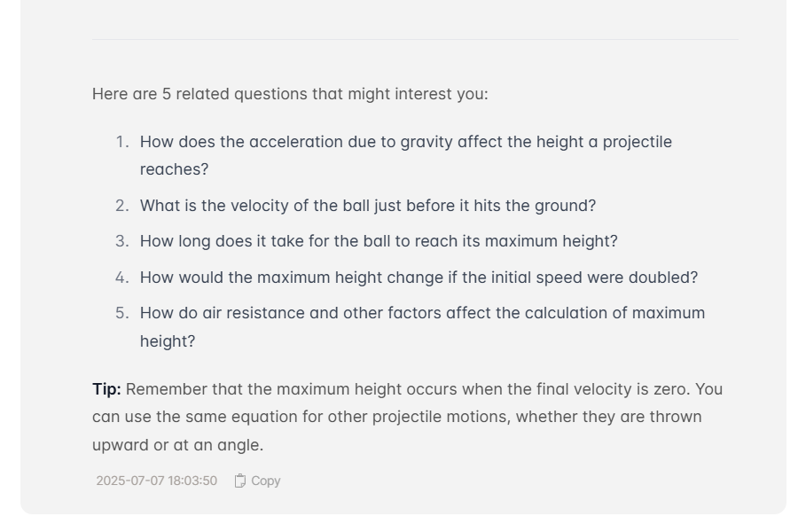Click the clipboard copy icon

coord(240,481)
